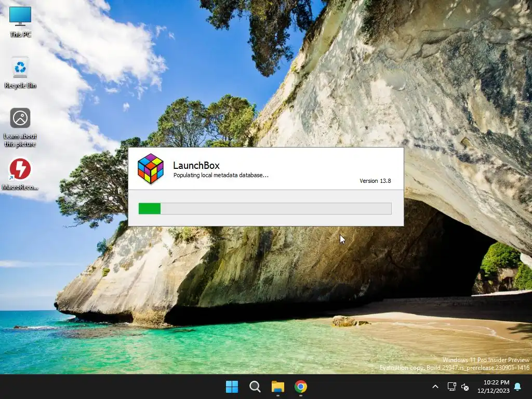Select the This PC desktop icon
The image size is (532, 399).
pyautogui.click(x=20, y=22)
